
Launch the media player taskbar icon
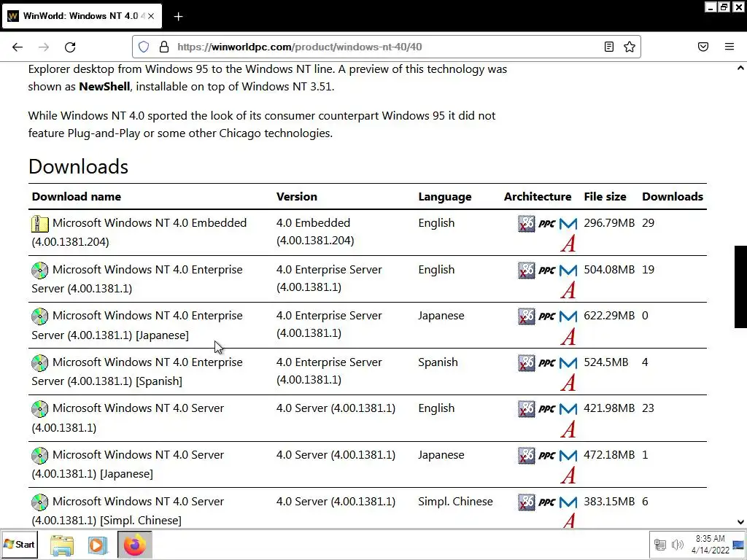pyautogui.click(x=97, y=545)
